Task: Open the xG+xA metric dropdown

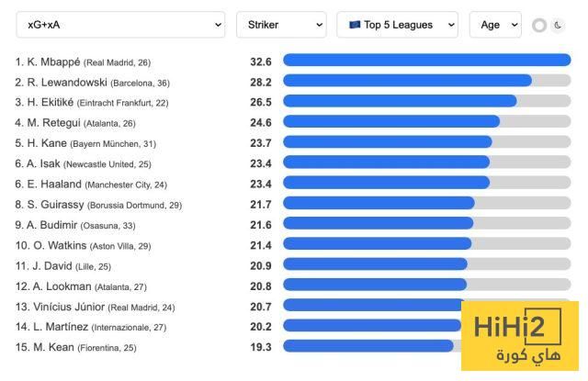Action: pyautogui.click(x=120, y=25)
